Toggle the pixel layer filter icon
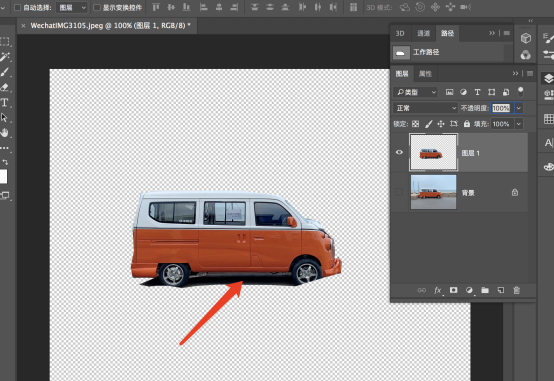Image resolution: width=554 pixels, height=381 pixels. 449,92
